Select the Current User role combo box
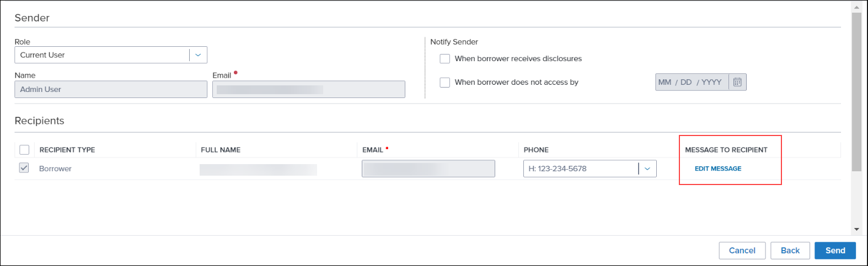 click(111, 55)
